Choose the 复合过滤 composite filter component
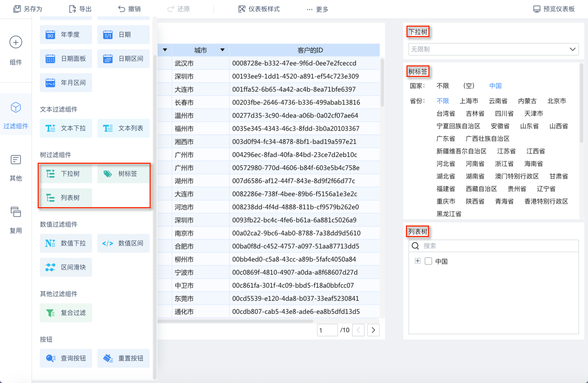The height and width of the screenshot is (383, 588). [66, 313]
